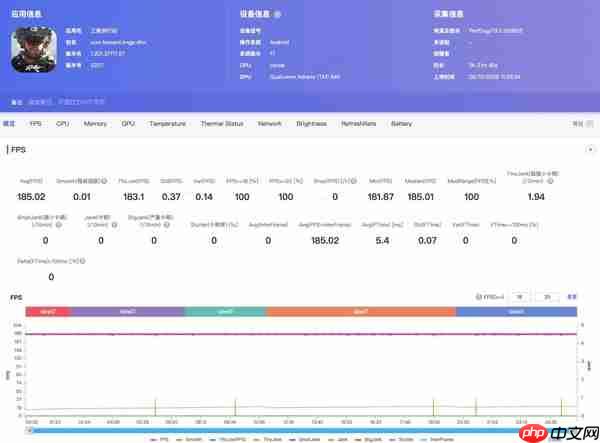Show info tooltip for FineJank metric

550,181
